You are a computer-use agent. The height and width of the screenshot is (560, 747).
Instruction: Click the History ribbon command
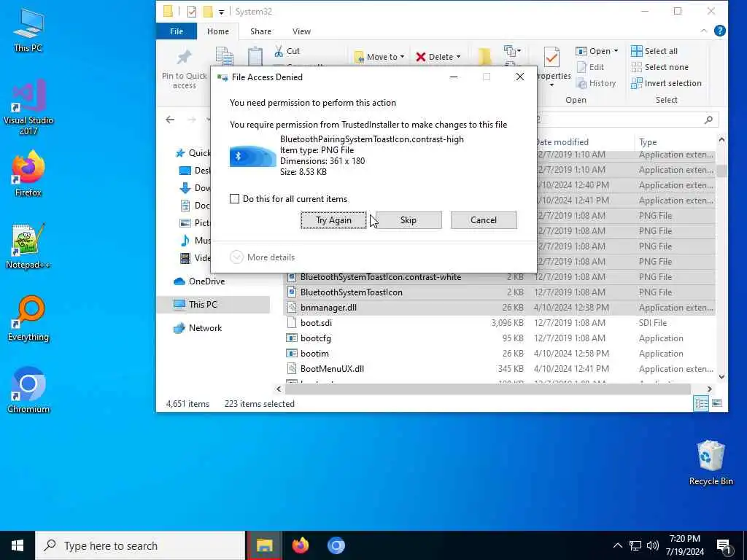(x=596, y=83)
